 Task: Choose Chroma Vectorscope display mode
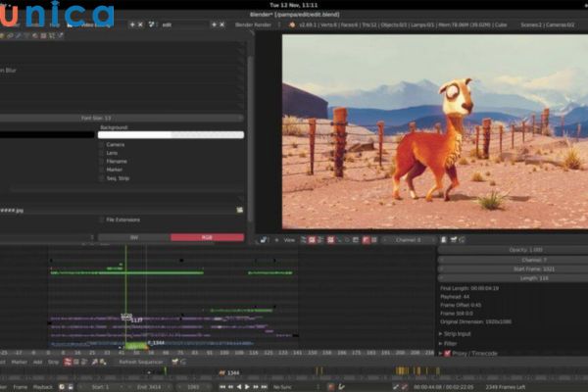tap(347, 240)
